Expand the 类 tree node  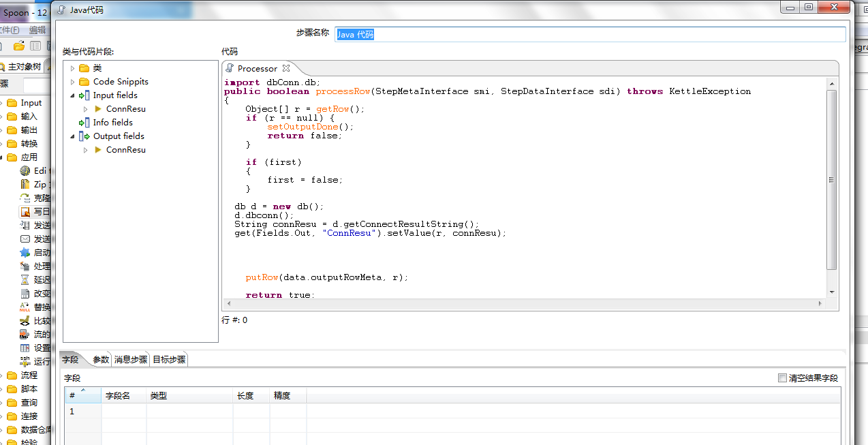(x=72, y=68)
